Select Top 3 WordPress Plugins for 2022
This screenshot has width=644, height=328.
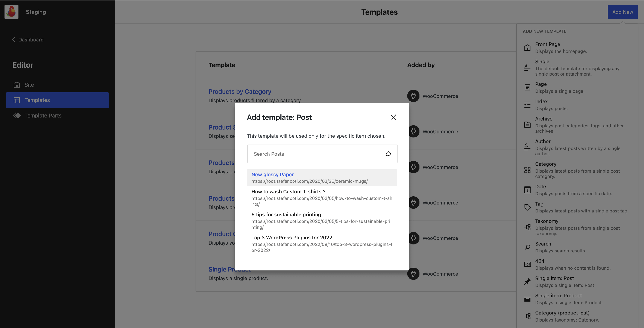pyautogui.click(x=292, y=238)
